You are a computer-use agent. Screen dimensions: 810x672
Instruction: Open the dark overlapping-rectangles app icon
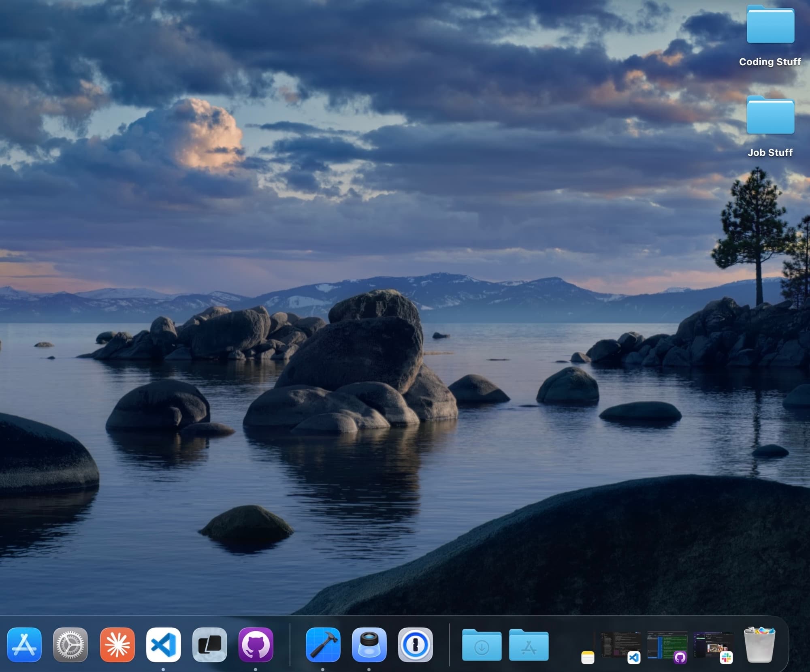coord(209,645)
